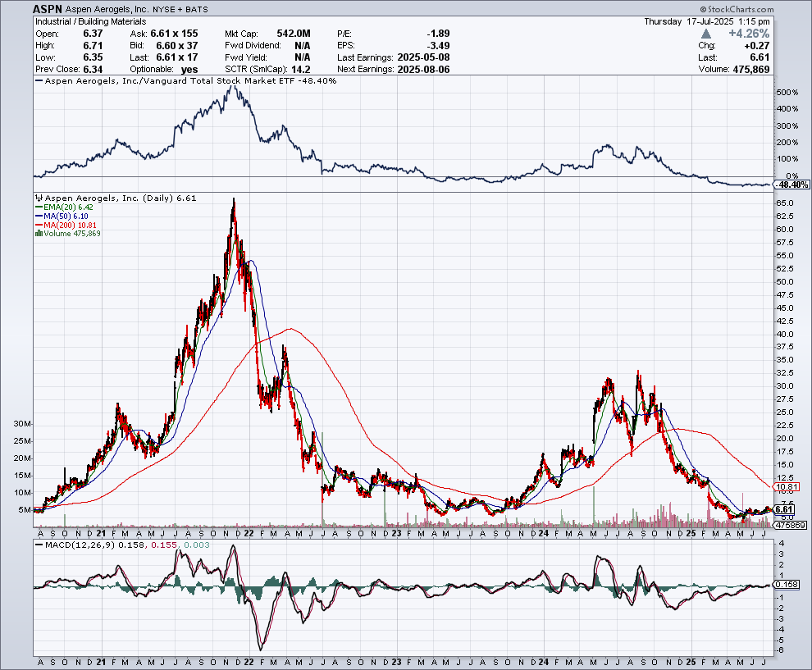This screenshot has width=812, height=670.
Task: Click the Chg value '+0.27'
Action: click(756, 46)
